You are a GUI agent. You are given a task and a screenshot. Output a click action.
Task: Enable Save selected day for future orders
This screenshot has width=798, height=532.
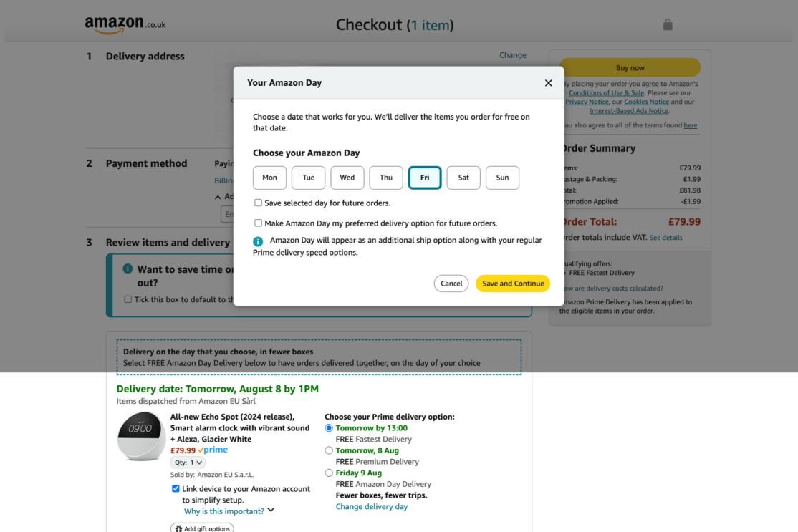coord(257,203)
